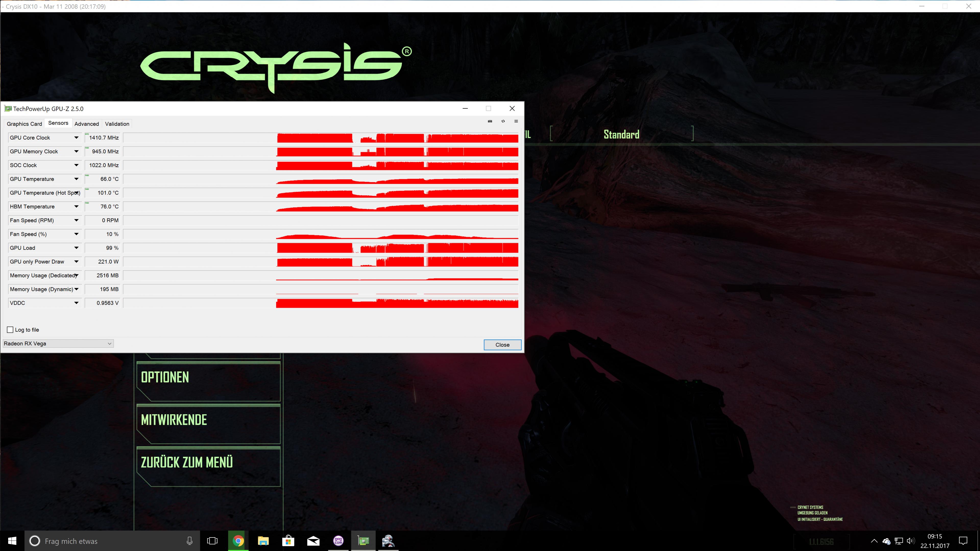Click the Task View taskbar icon
980x551 pixels.
[x=212, y=541]
